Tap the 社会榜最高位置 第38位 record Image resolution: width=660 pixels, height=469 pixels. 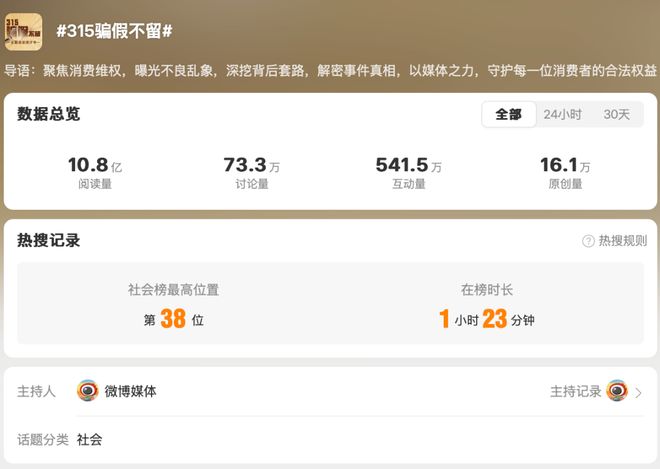point(173,306)
